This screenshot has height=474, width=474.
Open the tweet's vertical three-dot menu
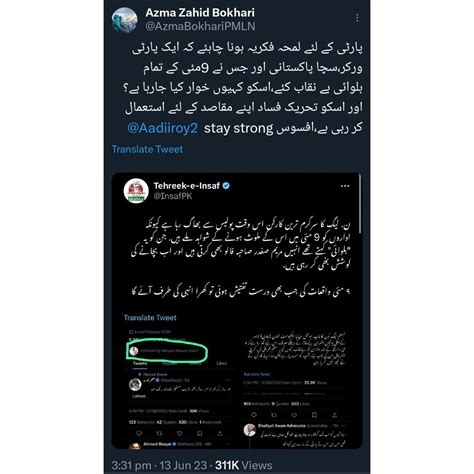[357, 18]
